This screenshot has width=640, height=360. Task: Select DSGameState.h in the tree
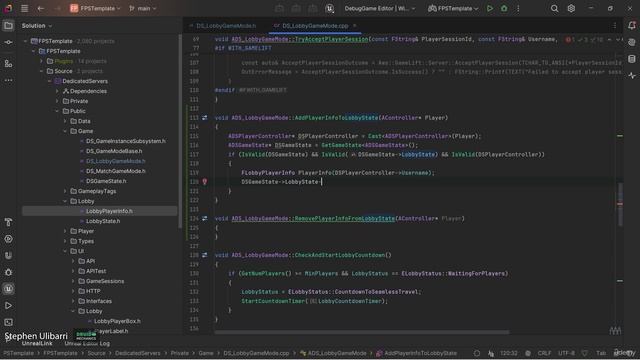(x=106, y=181)
